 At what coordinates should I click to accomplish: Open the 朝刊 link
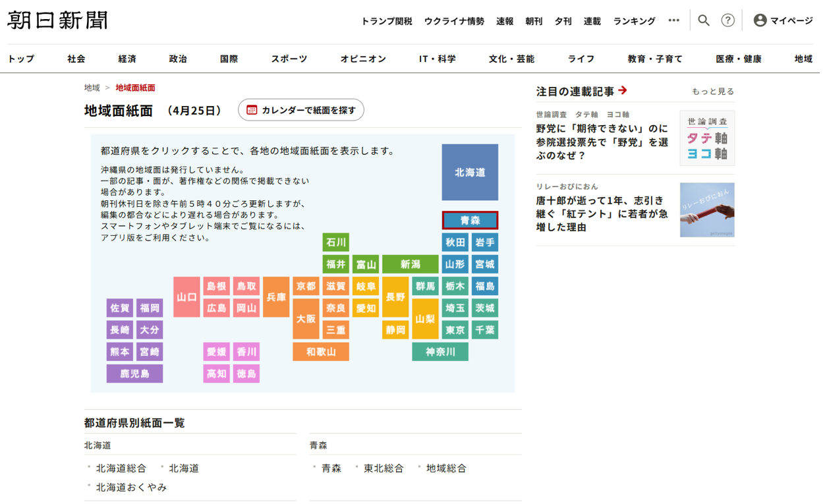[537, 21]
